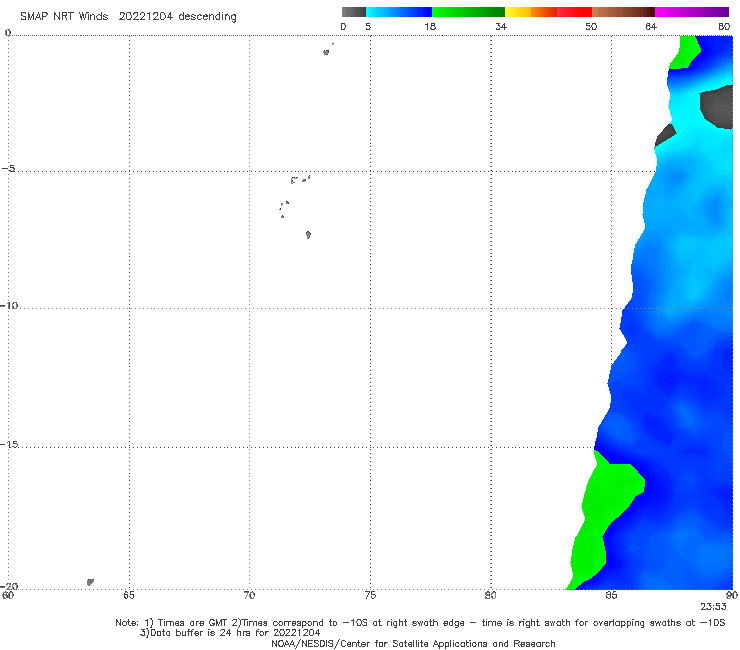This screenshot has width=740, height=650.
Task: Click the note line starting "Note: 1) Times are GMT"
Action: pyautogui.click(x=420, y=623)
